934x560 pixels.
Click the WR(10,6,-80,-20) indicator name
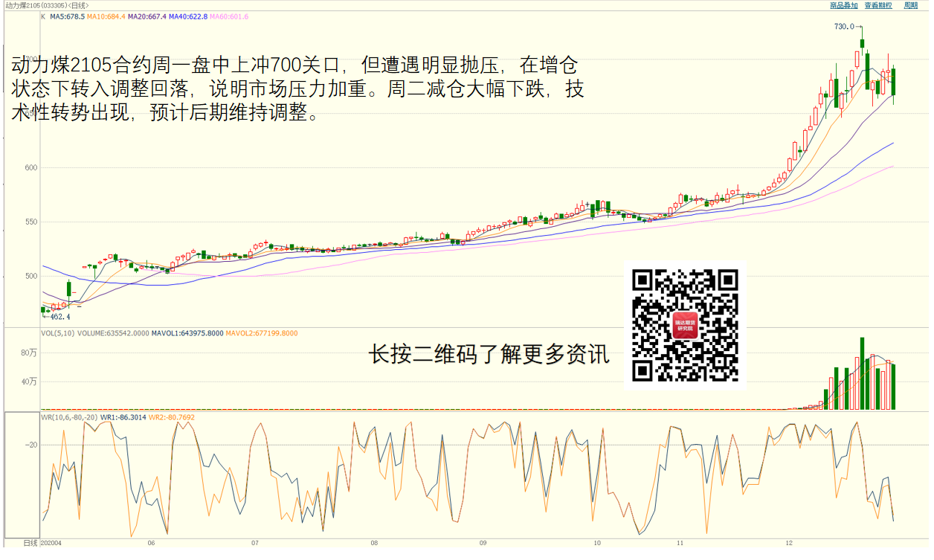71,417
